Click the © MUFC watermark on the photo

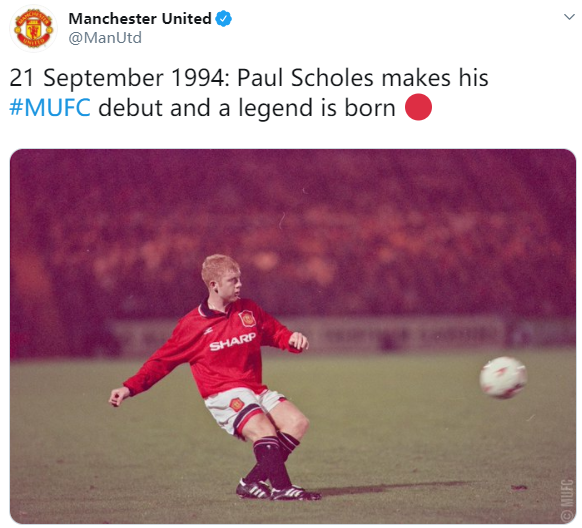(x=566, y=499)
